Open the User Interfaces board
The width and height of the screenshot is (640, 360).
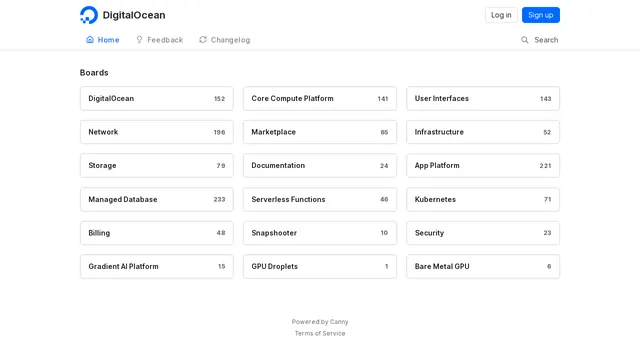pos(483,98)
